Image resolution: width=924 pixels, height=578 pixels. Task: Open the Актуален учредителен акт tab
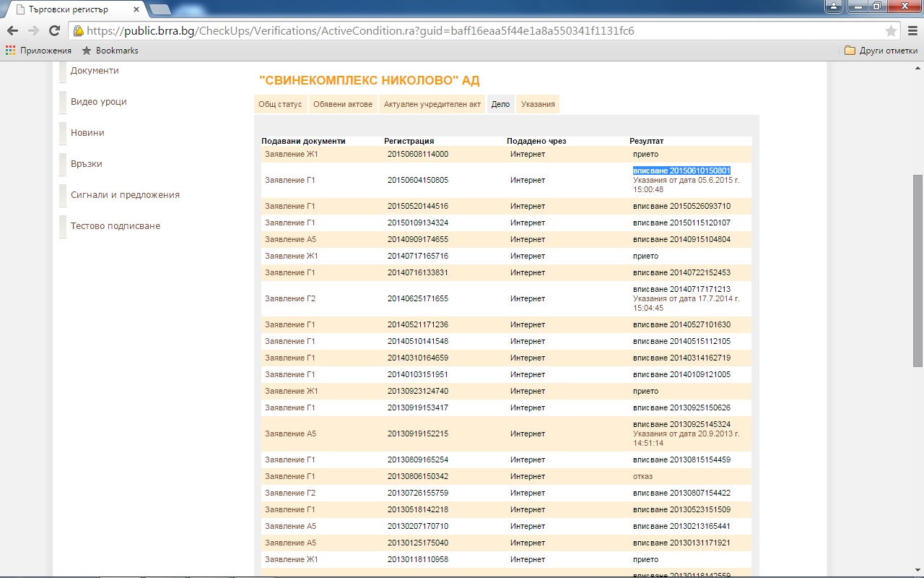(x=432, y=104)
